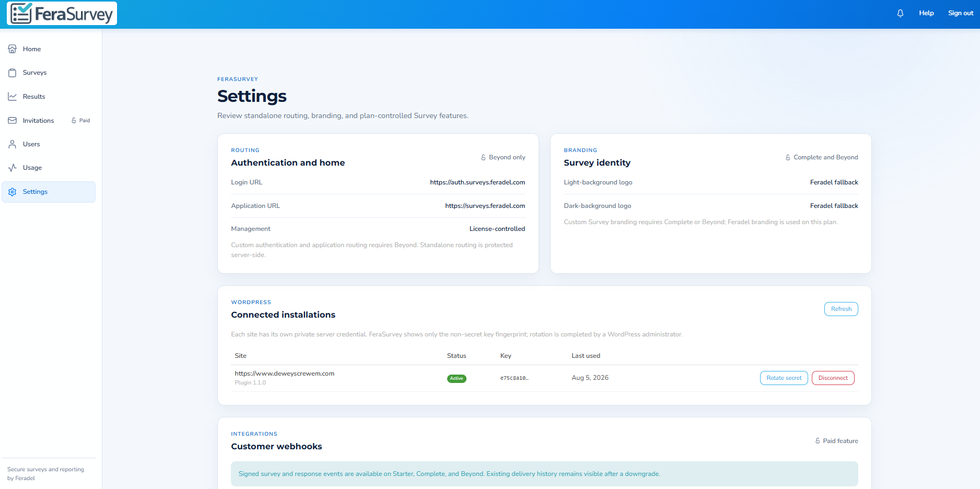Click the FeraSurvey logo
Image resolution: width=980 pixels, height=489 pixels.
pos(62,14)
